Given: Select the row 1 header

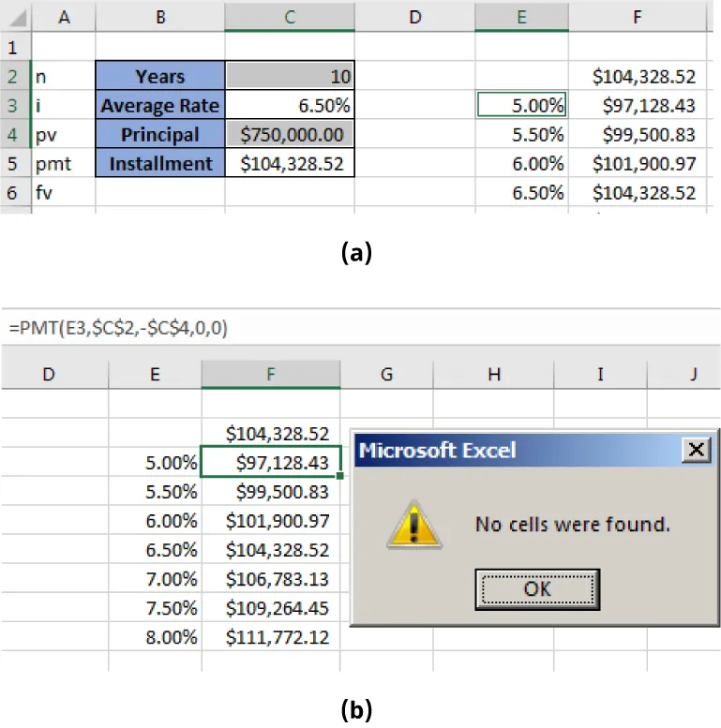Looking at the screenshot, I should point(15,47).
